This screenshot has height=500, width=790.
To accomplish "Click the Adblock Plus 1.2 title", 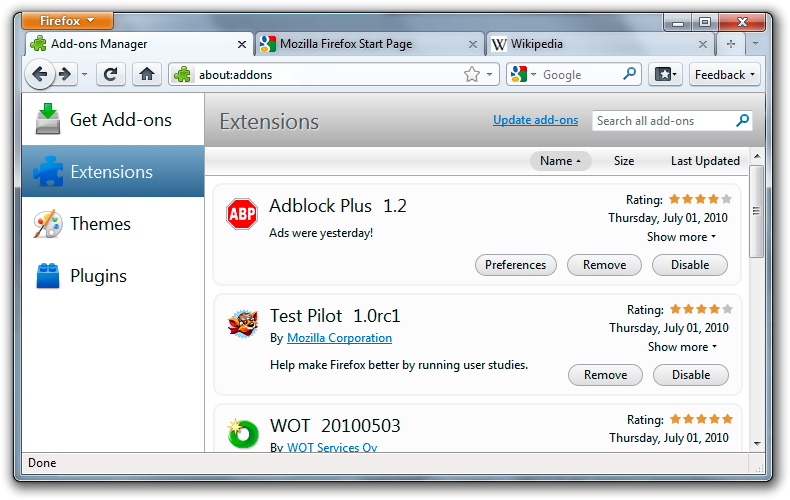I will (x=338, y=206).
